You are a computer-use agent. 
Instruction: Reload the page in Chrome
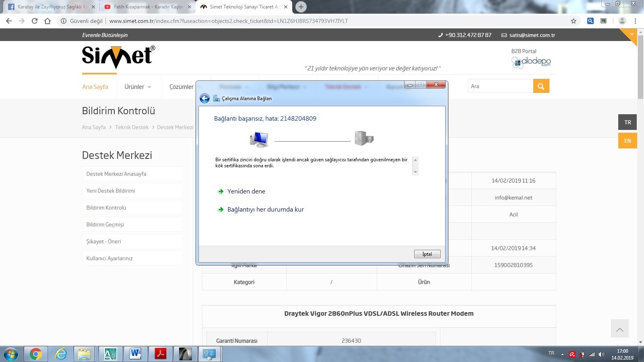pyautogui.click(x=35, y=21)
